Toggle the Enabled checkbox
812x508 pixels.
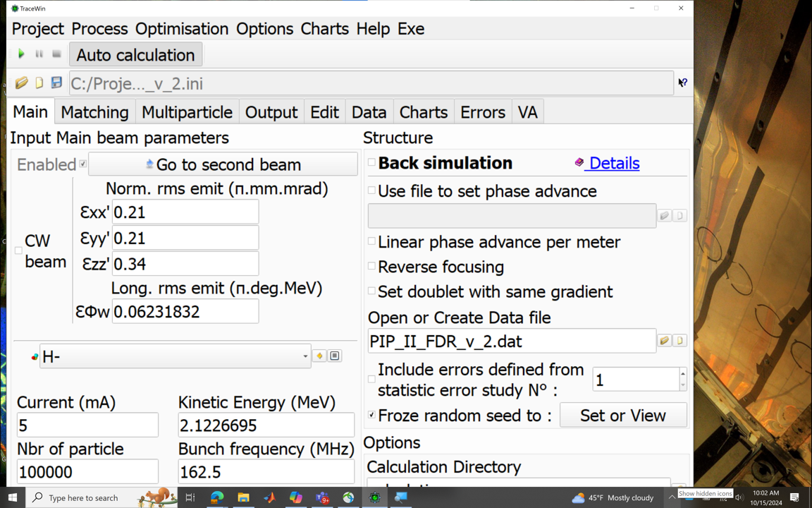pos(83,164)
